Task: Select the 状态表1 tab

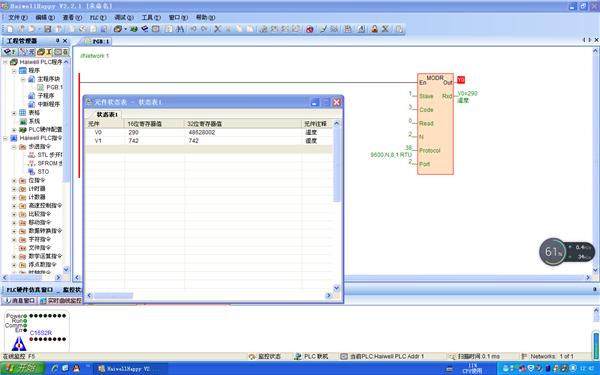Action: pyautogui.click(x=107, y=114)
